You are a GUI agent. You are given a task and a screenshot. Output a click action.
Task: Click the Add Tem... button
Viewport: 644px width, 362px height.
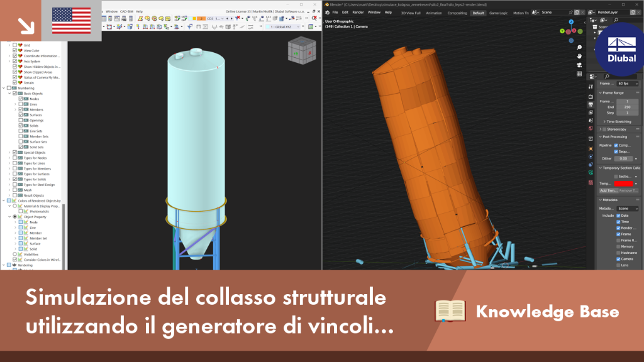(608, 190)
